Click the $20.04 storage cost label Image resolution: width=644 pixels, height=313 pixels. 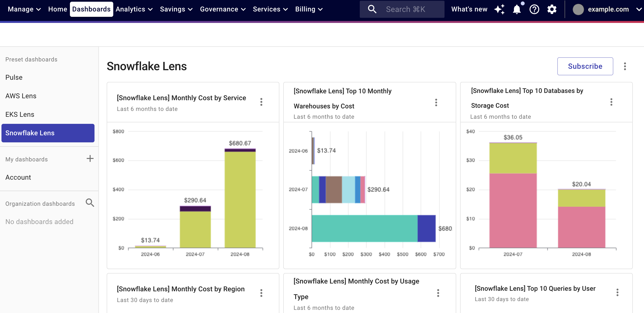581,184
